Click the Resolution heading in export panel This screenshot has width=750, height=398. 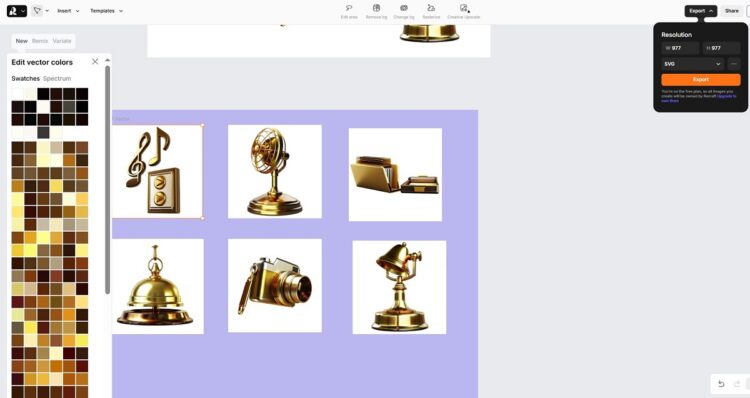676,35
